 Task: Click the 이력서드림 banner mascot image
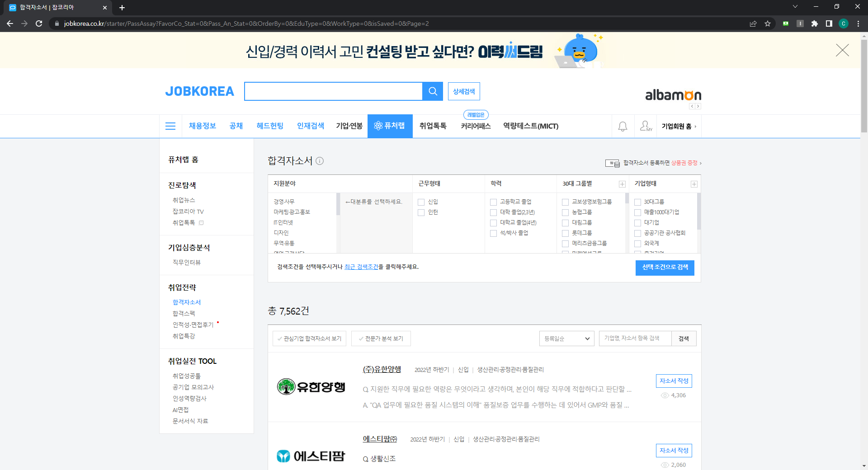click(x=579, y=51)
